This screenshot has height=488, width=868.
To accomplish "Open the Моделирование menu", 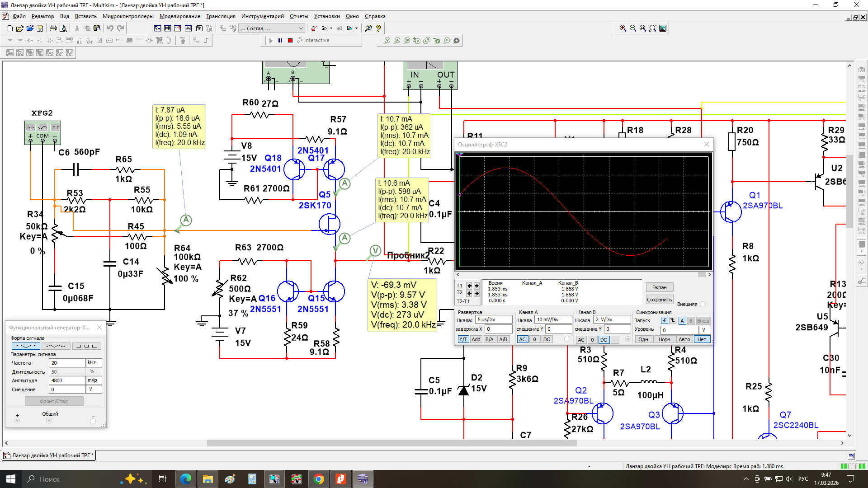I will (x=179, y=16).
